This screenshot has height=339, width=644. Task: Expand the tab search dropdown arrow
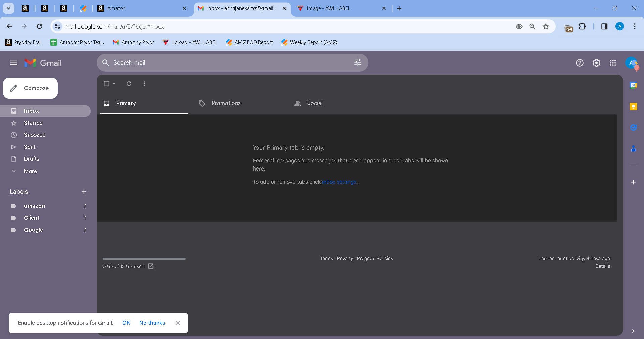tap(9, 8)
